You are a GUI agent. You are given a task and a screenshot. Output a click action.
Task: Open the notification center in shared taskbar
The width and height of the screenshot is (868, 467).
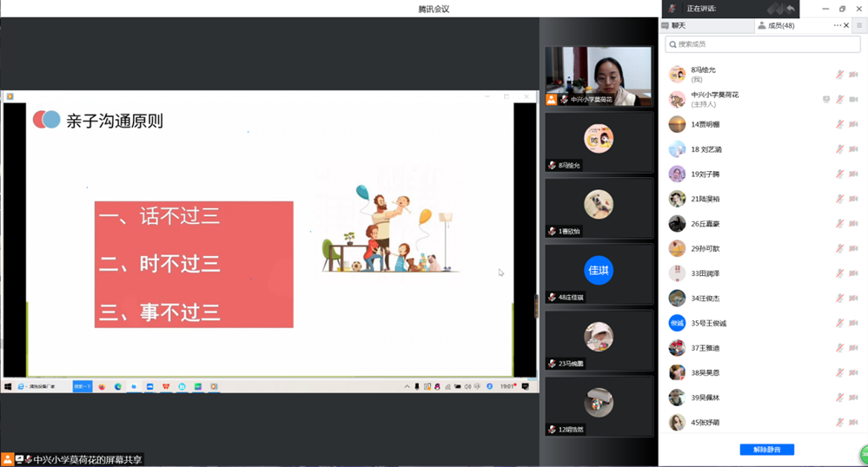(526, 386)
